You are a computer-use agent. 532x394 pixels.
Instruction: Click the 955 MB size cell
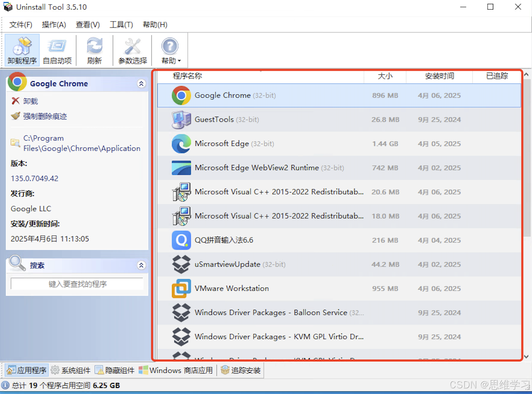(x=385, y=289)
